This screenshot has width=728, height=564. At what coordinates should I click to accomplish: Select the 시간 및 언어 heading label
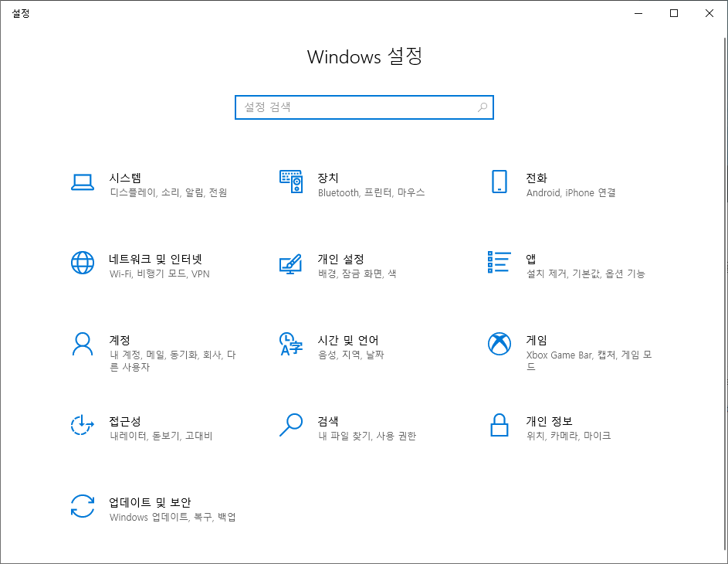pos(348,340)
